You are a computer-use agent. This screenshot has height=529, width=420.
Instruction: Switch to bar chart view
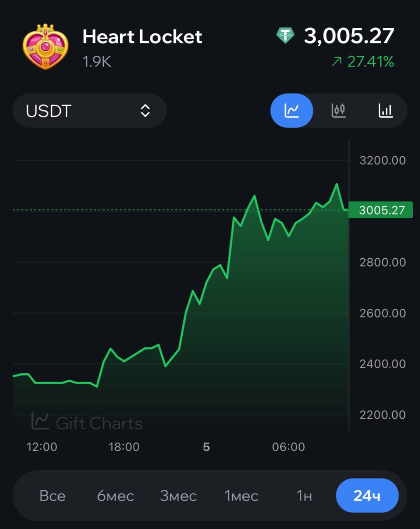click(385, 111)
